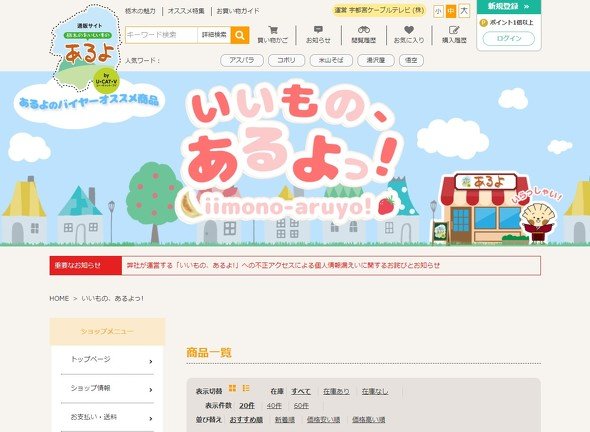Expand the トップページ shop menu item
This screenshot has width=590, height=432.
(107, 360)
